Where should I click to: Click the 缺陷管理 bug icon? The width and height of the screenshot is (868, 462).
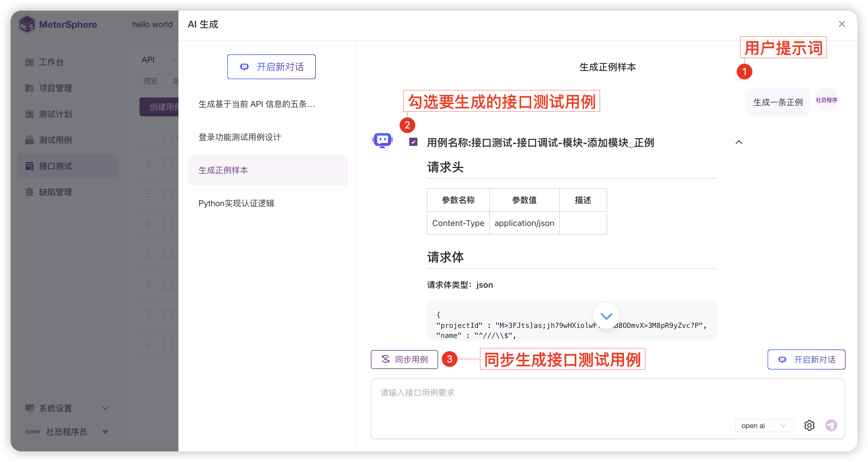30,192
